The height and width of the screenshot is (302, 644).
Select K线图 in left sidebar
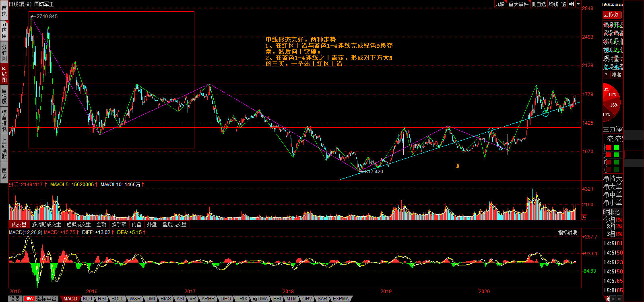[4, 74]
